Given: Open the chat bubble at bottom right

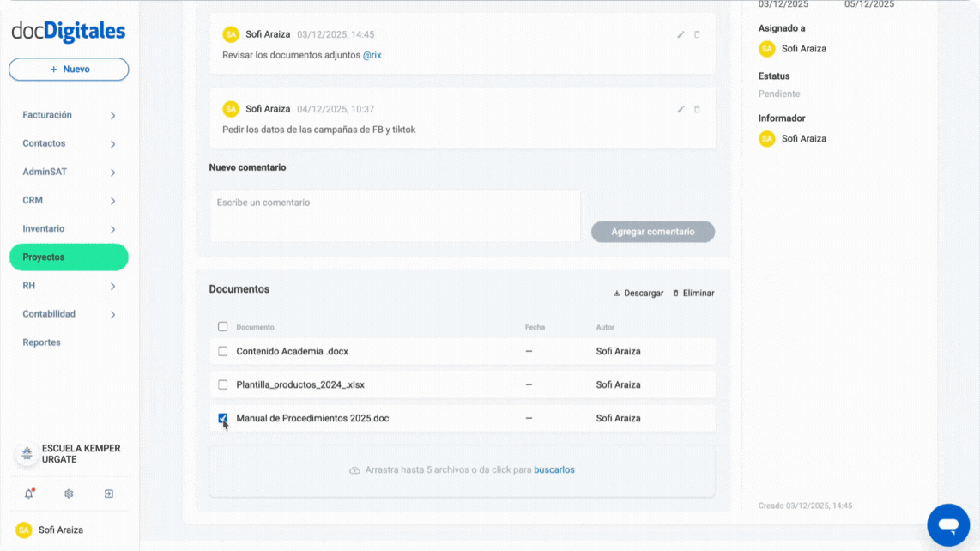Looking at the screenshot, I should click(947, 524).
